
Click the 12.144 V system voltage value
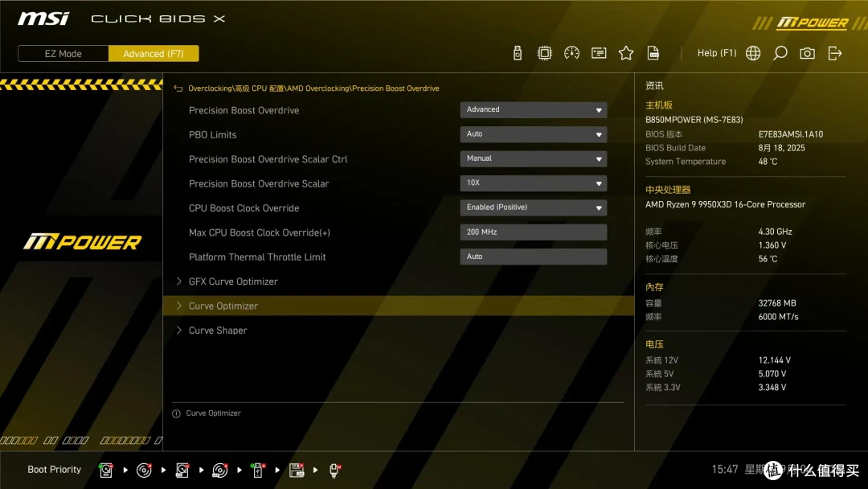coord(775,360)
